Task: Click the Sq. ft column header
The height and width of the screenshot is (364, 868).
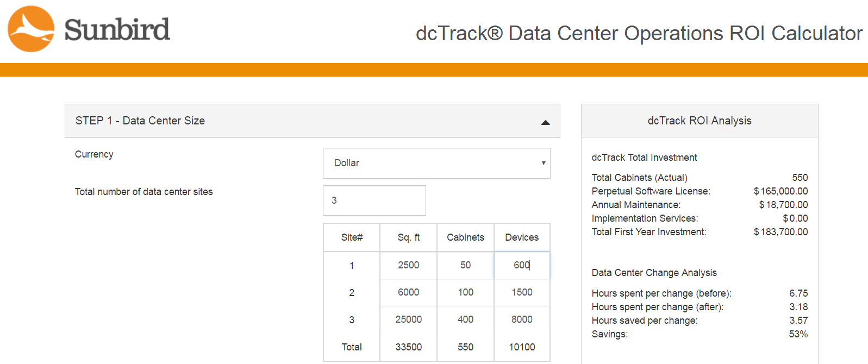Action: [409, 237]
